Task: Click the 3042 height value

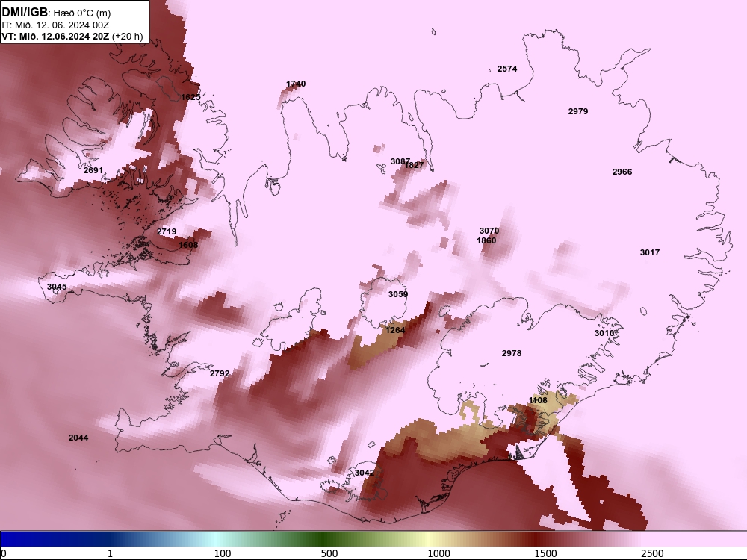Action: [x=365, y=473]
